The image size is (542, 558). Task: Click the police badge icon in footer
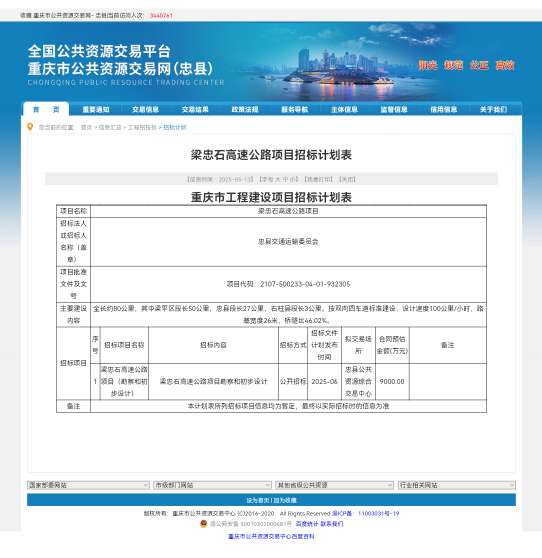click(x=204, y=523)
